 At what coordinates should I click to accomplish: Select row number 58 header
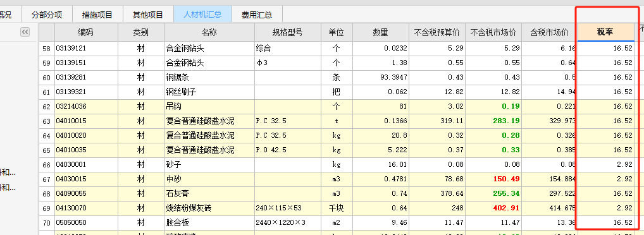(x=47, y=49)
